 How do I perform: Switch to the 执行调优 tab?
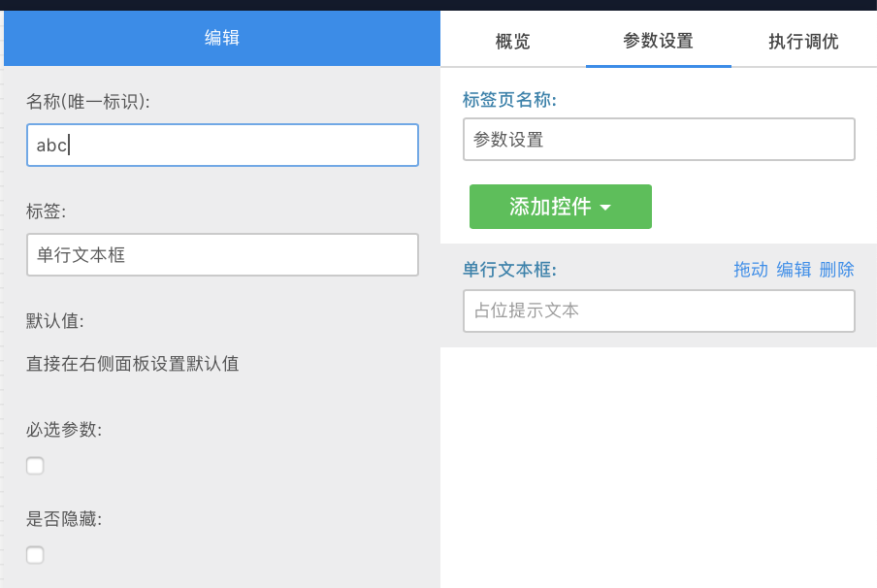tap(803, 42)
